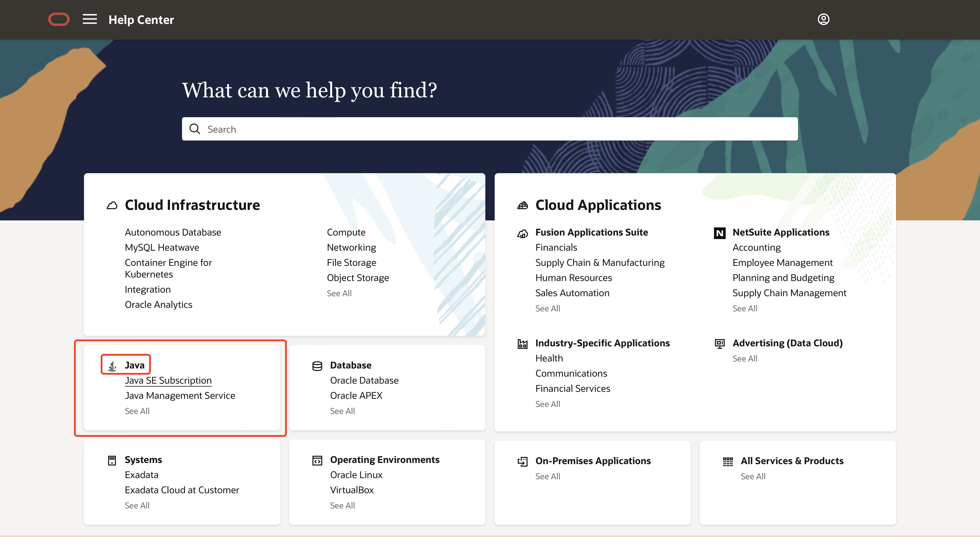The image size is (980, 537).
Task: Open the Autonomous Database link
Action: click(x=173, y=232)
